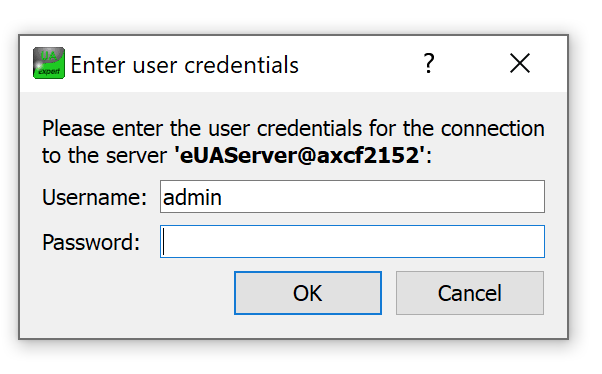Image resolution: width=602 pixels, height=374 pixels.
Task: Click the "Please enter the user credentials" message
Action: (202, 128)
